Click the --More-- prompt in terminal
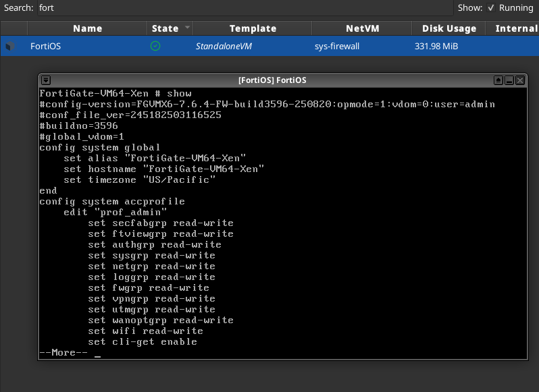This screenshot has width=539, height=392. [63, 353]
